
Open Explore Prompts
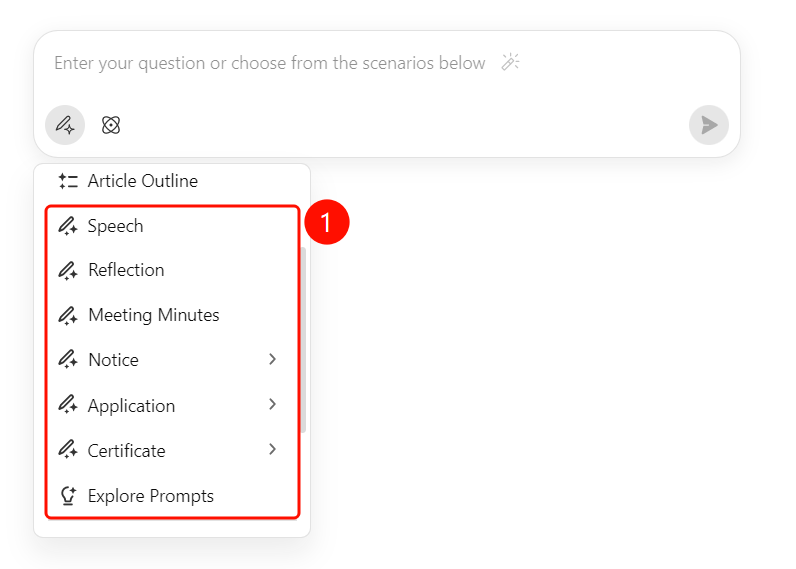[172, 496]
